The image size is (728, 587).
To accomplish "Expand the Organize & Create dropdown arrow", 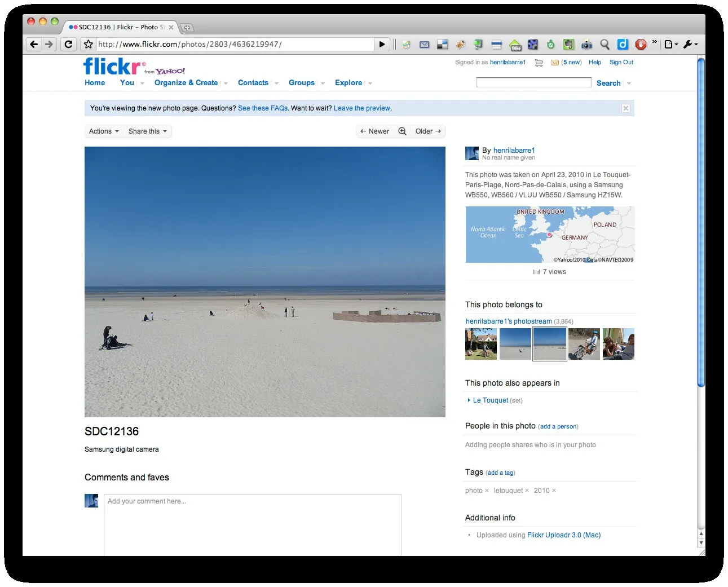I will (226, 83).
